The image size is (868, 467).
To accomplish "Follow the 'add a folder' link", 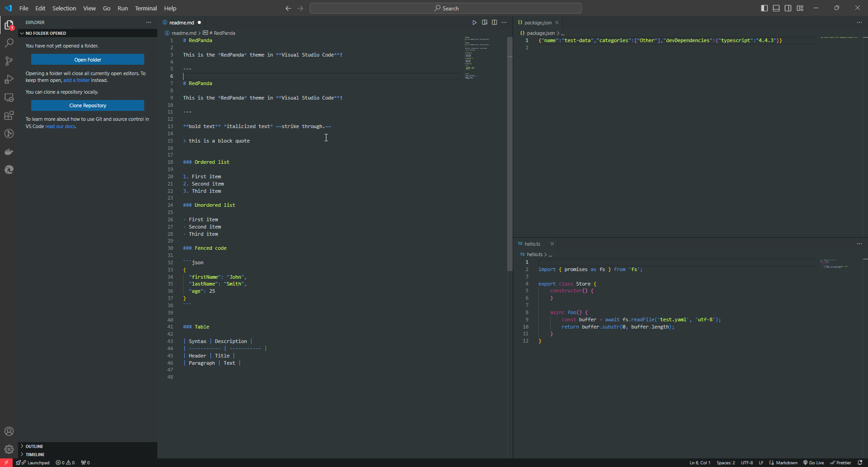I will pyautogui.click(x=76, y=81).
